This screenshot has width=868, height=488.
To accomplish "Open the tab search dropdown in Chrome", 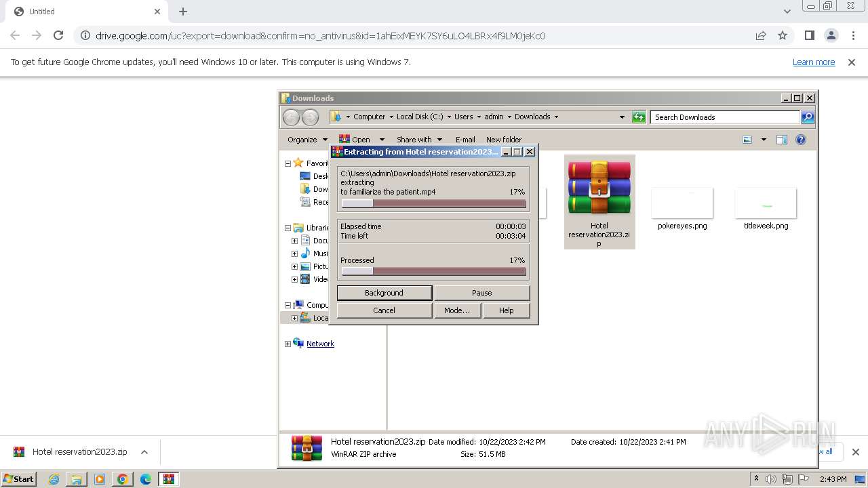I will (x=787, y=12).
